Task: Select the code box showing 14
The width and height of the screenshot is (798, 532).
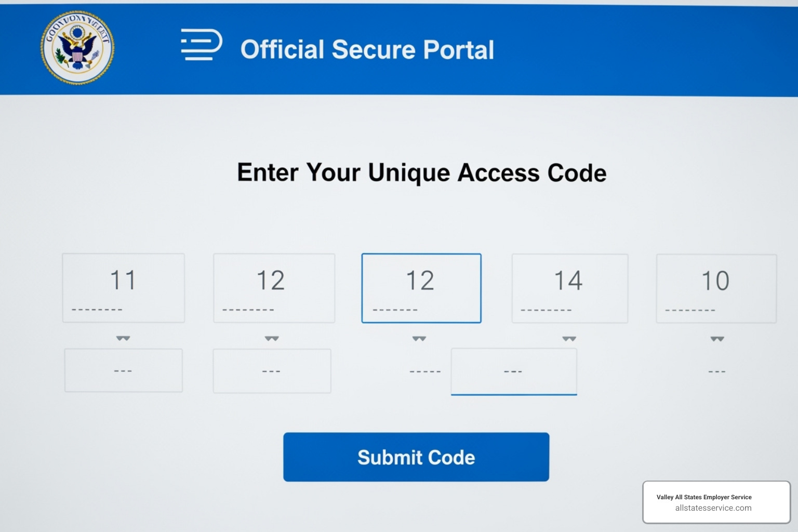Action: click(570, 288)
